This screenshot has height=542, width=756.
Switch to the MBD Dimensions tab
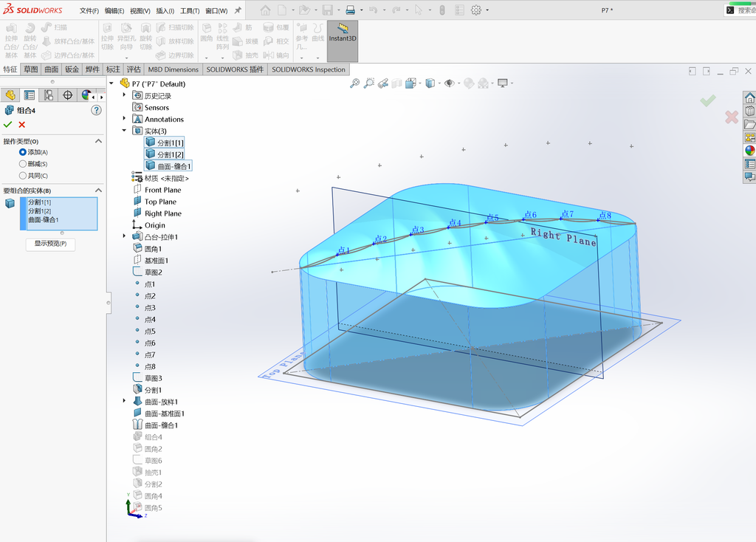(x=173, y=69)
